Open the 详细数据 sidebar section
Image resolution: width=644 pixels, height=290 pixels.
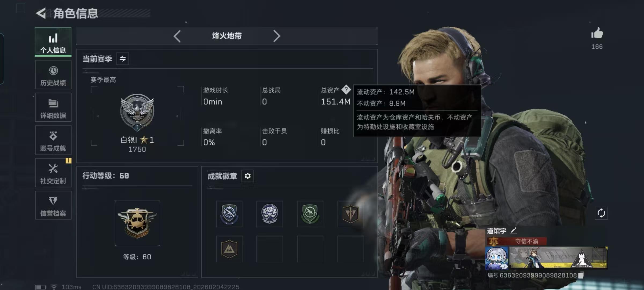coord(53,107)
